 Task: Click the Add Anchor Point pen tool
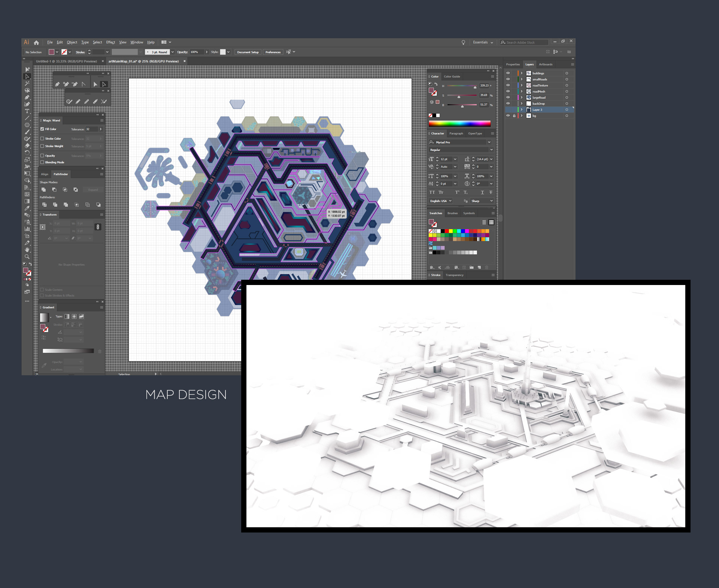click(x=66, y=84)
